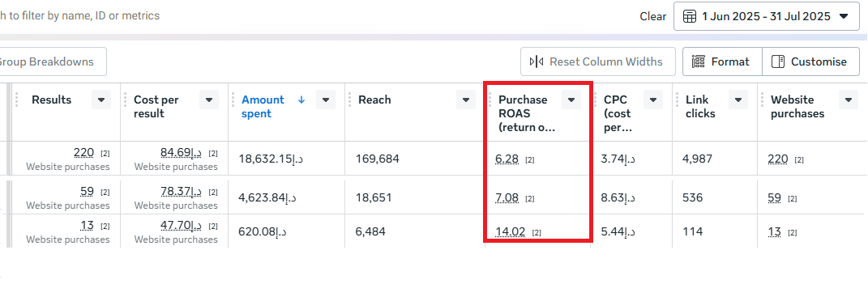This screenshot has width=868, height=301.
Task: Click the Format rows icon
Action: (699, 61)
